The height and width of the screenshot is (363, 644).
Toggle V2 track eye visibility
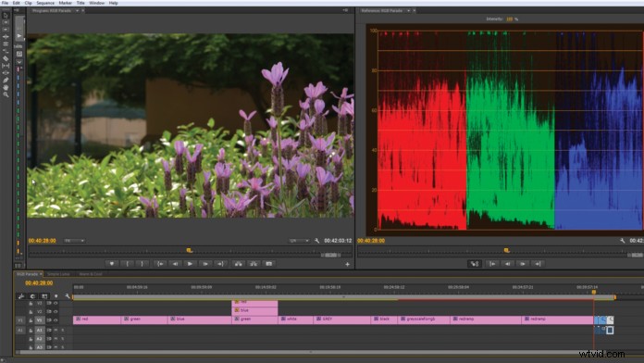56,312
